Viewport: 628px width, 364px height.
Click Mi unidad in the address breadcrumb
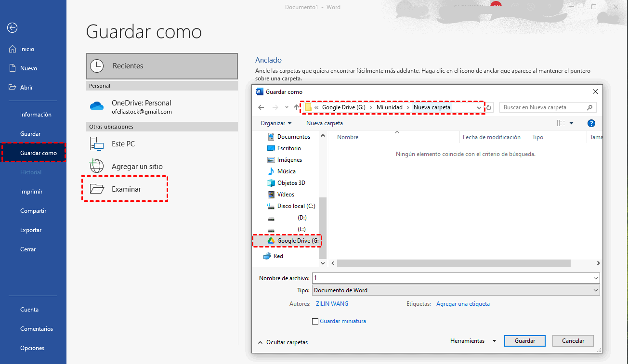pyautogui.click(x=390, y=107)
